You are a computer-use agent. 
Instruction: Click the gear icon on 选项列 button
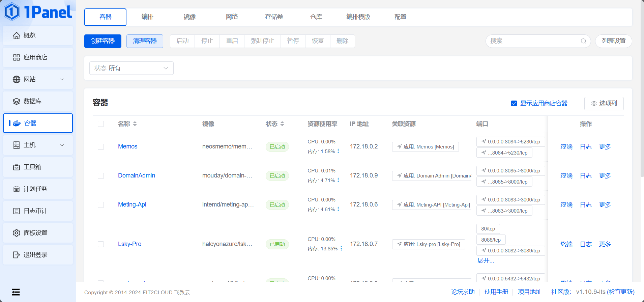point(594,104)
